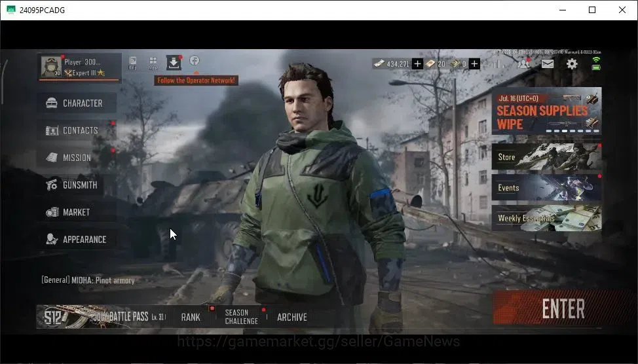Open the Operator Network social icon
Image resolution: width=638 pixels, height=364 pixels.
[x=195, y=61]
